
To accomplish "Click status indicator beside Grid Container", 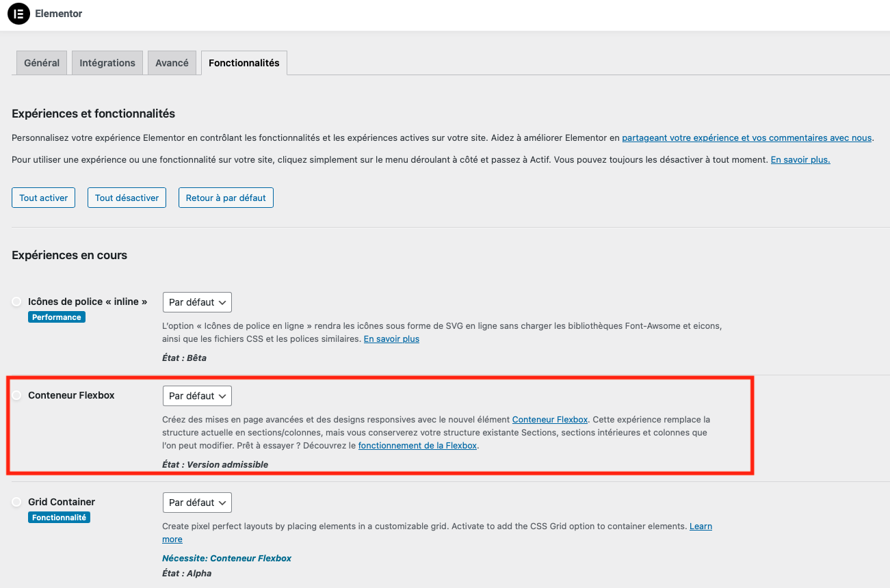I will [16, 502].
